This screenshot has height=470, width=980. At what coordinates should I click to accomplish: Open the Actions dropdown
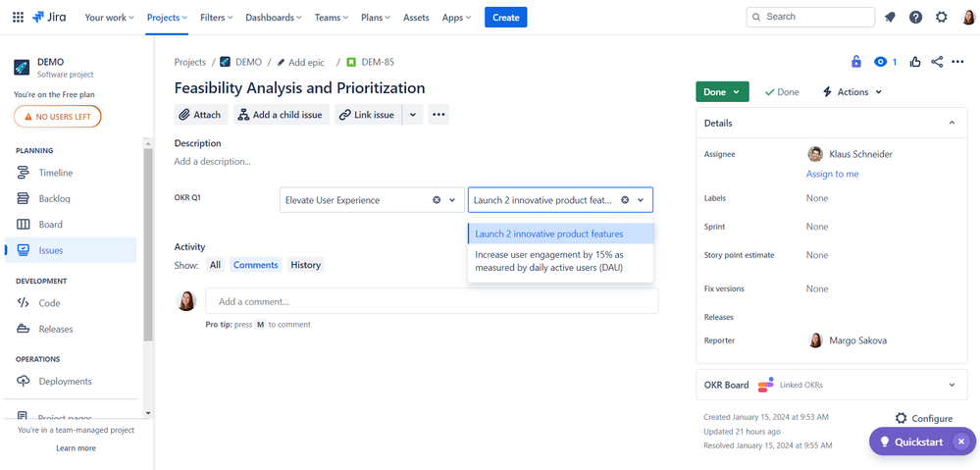pyautogui.click(x=851, y=92)
